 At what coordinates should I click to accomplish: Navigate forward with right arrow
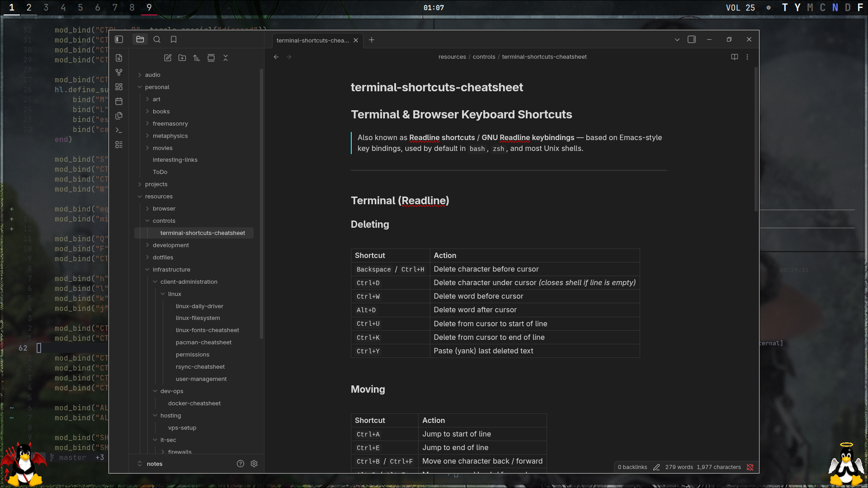click(x=289, y=57)
